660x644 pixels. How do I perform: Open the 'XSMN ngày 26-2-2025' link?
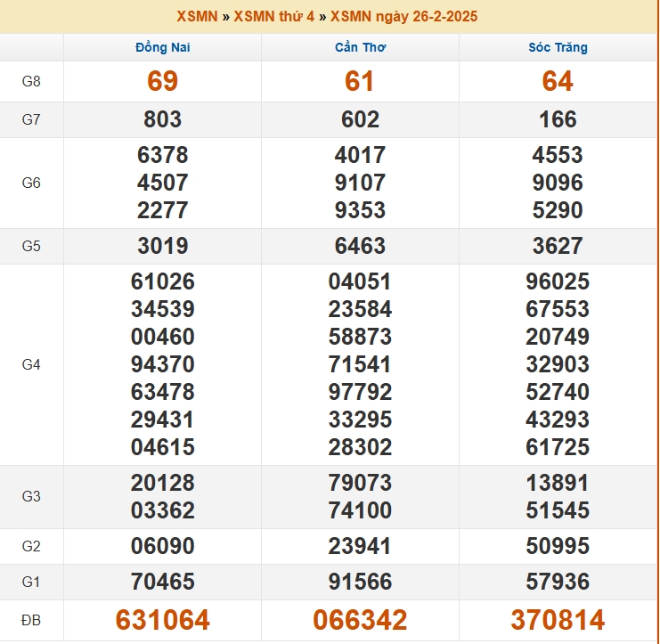[x=404, y=16]
